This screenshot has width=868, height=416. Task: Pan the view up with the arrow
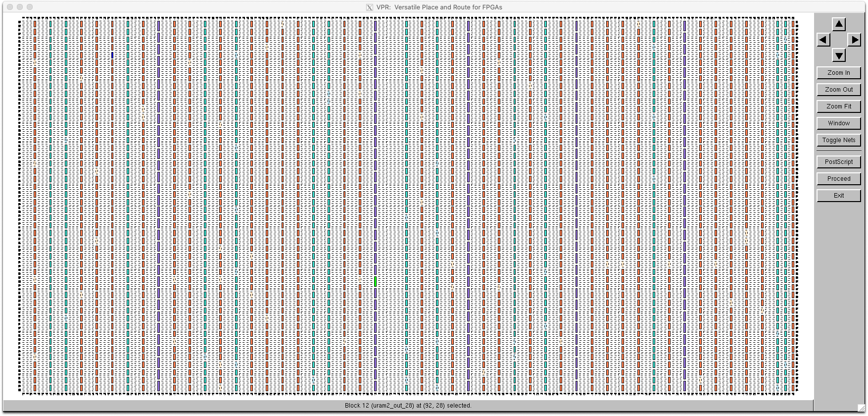click(x=839, y=24)
